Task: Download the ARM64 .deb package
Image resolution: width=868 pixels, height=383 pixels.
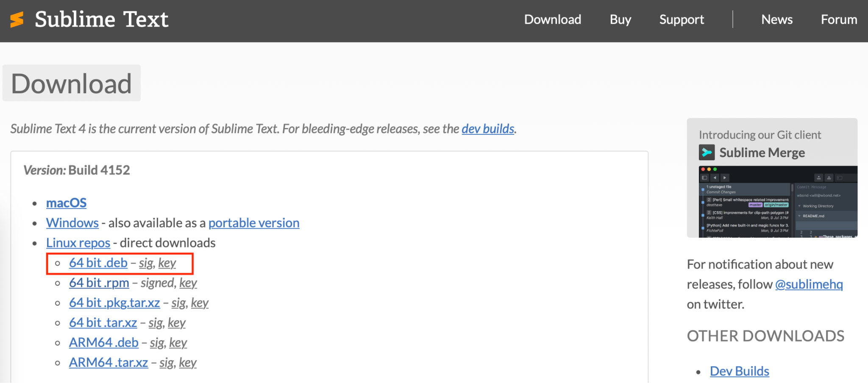Action: tap(104, 342)
